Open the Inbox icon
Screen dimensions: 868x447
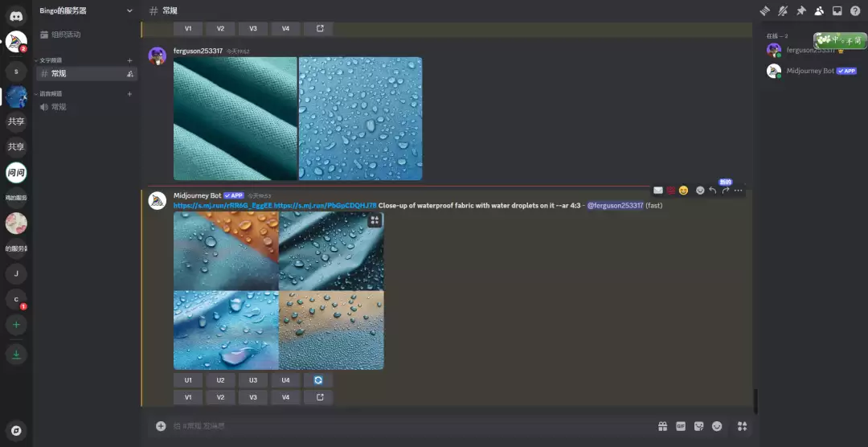point(837,10)
